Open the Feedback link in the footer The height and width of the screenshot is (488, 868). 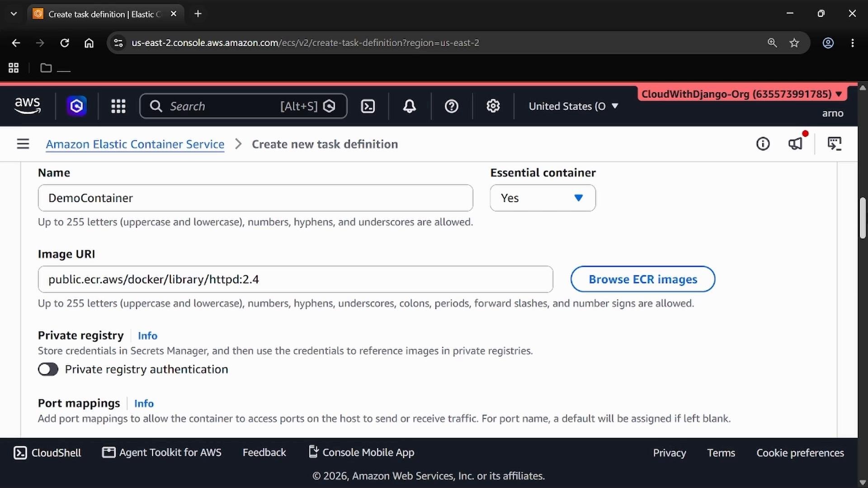click(264, 452)
